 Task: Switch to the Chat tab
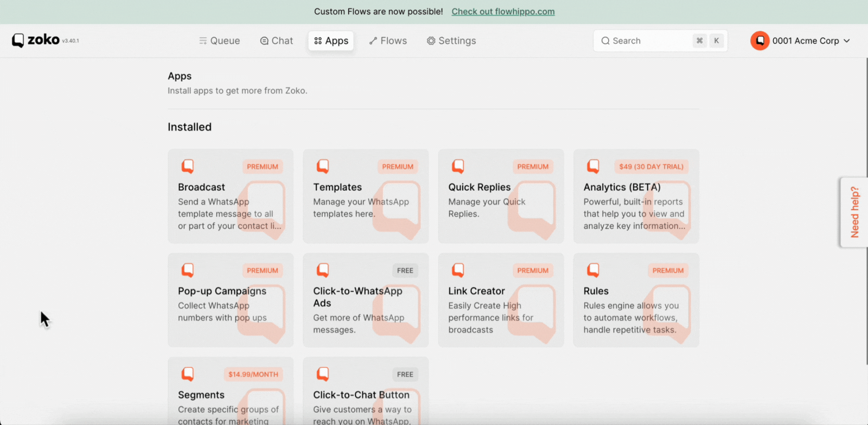tap(277, 41)
